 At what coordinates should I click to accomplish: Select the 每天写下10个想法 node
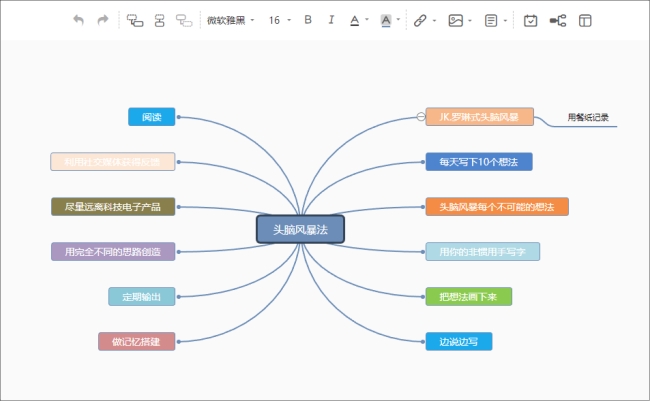pos(478,161)
